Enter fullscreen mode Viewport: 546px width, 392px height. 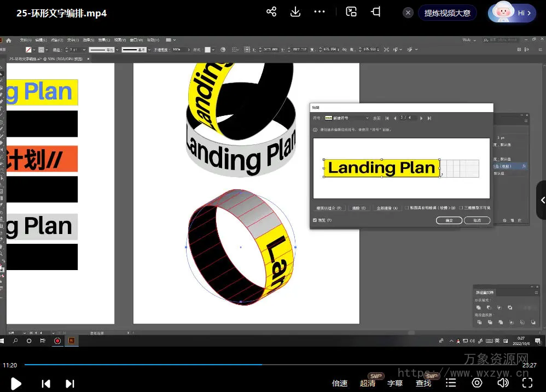[527, 383]
